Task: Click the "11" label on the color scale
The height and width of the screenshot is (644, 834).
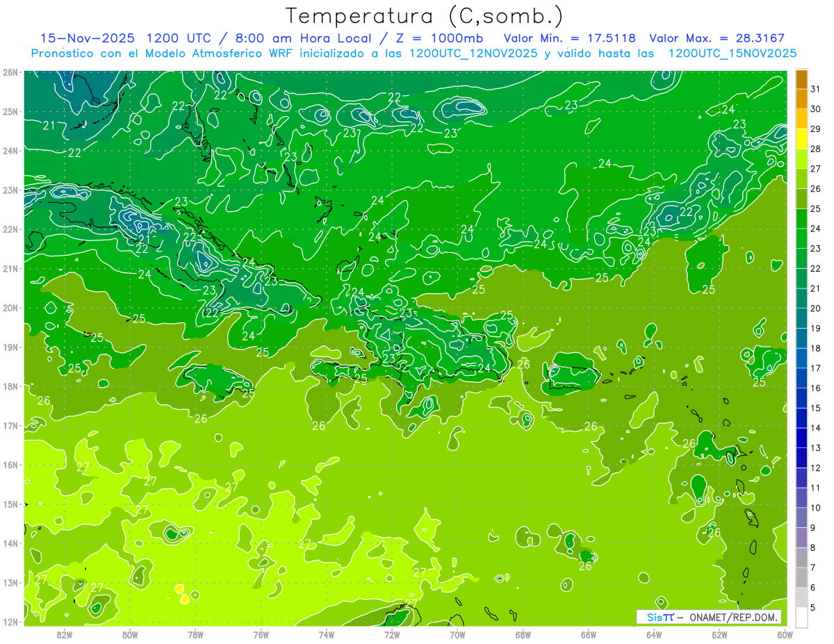Action: point(816,488)
